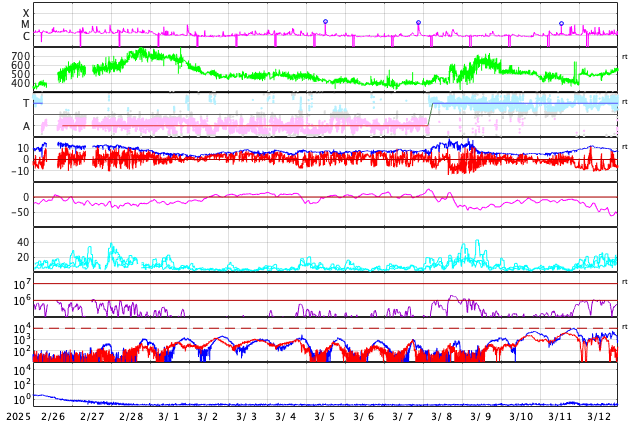Image resolution: width=634 pixels, height=424 pixels.
Task: Click the '3/ 2' date label
Action: click(208, 416)
